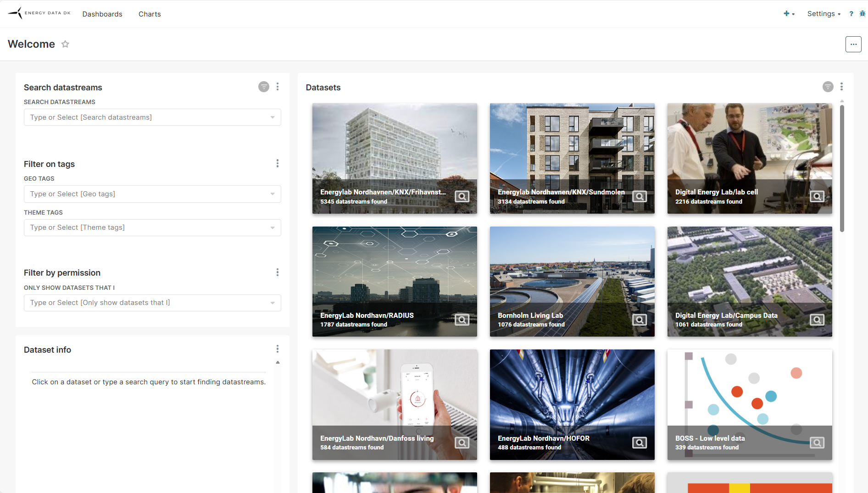Open Filter by permission panel options menu

(x=278, y=272)
